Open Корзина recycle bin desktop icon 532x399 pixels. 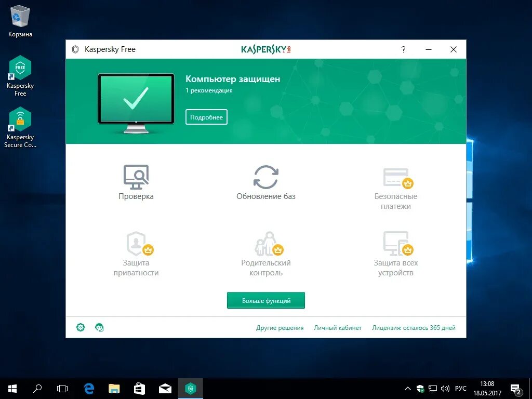click(x=20, y=21)
